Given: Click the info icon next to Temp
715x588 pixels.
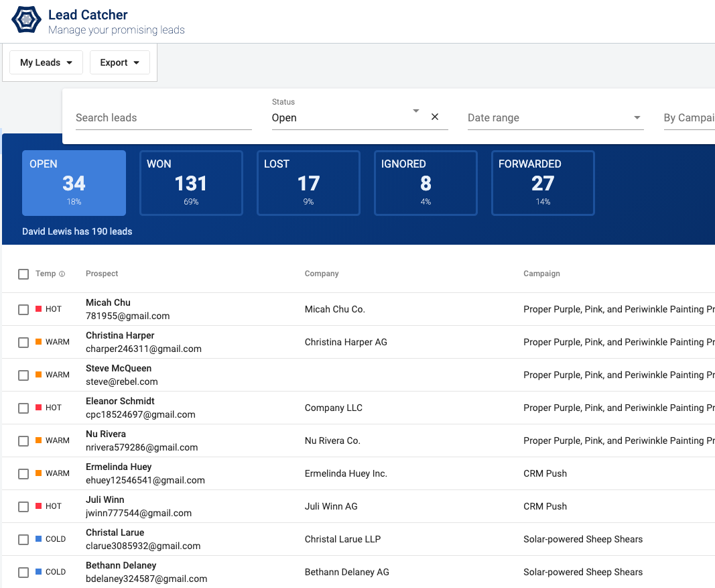Looking at the screenshot, I should tap(62, 274).
